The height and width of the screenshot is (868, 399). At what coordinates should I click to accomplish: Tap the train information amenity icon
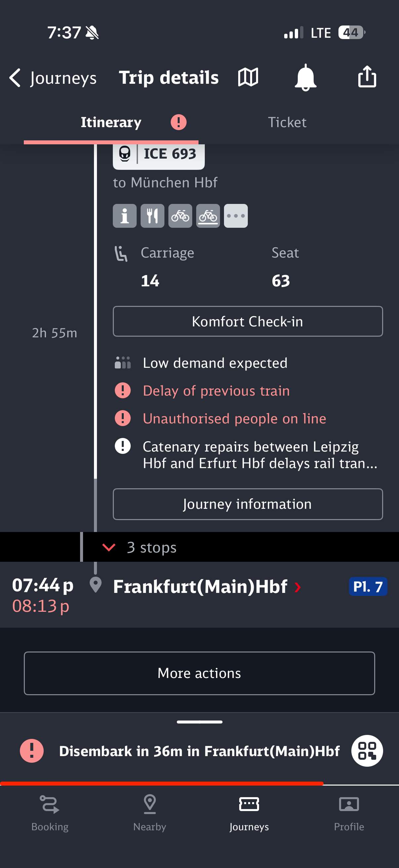click(x=125, y=216)
